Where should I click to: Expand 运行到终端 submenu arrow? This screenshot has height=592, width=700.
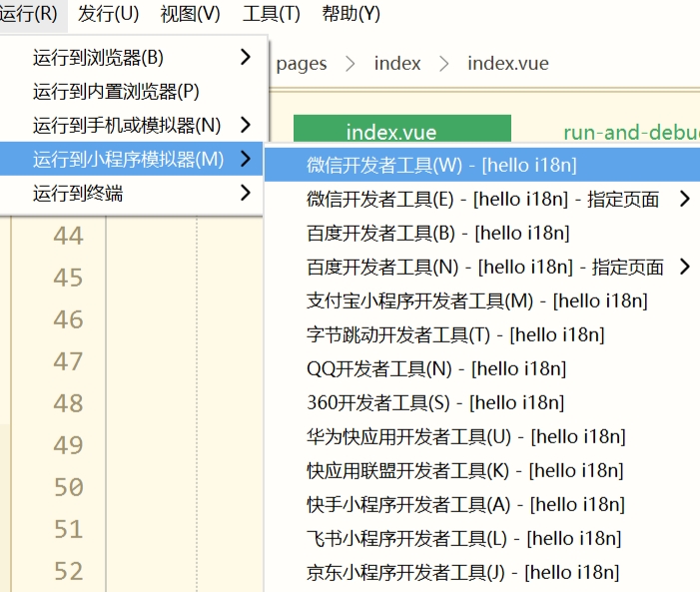245,193
